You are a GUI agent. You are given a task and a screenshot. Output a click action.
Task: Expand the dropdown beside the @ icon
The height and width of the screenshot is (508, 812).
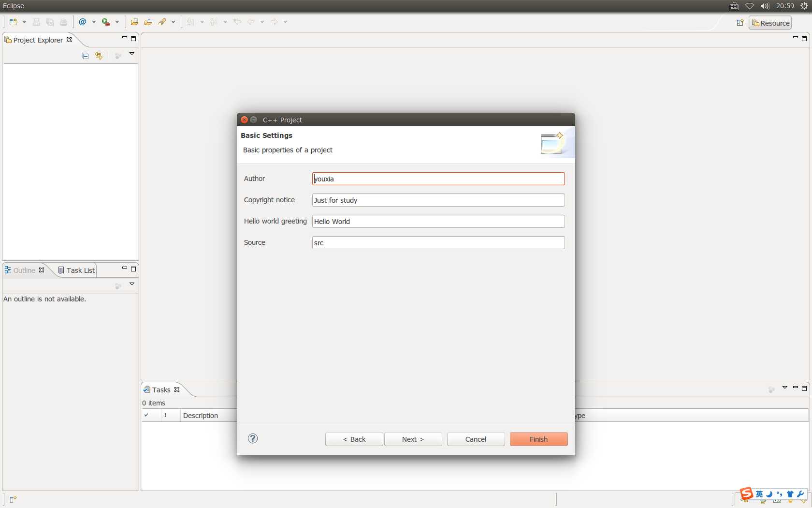pyautogui.click(x=94, y=22)
